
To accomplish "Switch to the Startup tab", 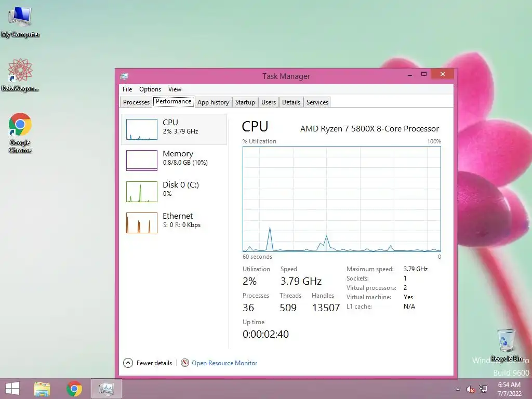I will click(245, 102).
